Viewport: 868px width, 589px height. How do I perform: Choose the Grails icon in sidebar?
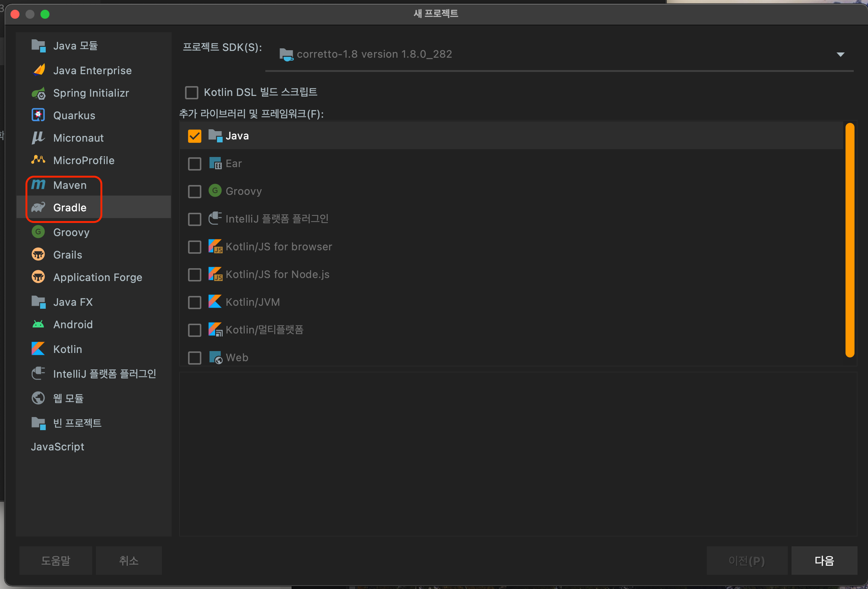pyautogui.click(x=38, y=254)
